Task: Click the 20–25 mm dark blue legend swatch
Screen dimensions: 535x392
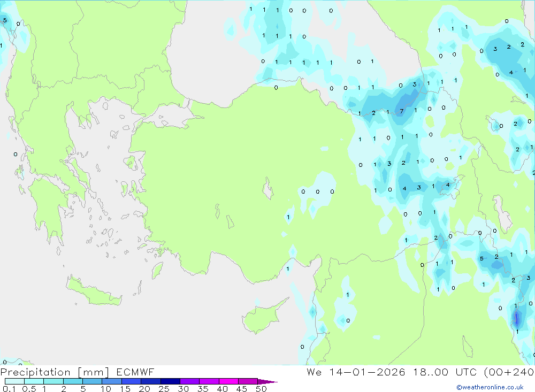Action: (151, 381)
